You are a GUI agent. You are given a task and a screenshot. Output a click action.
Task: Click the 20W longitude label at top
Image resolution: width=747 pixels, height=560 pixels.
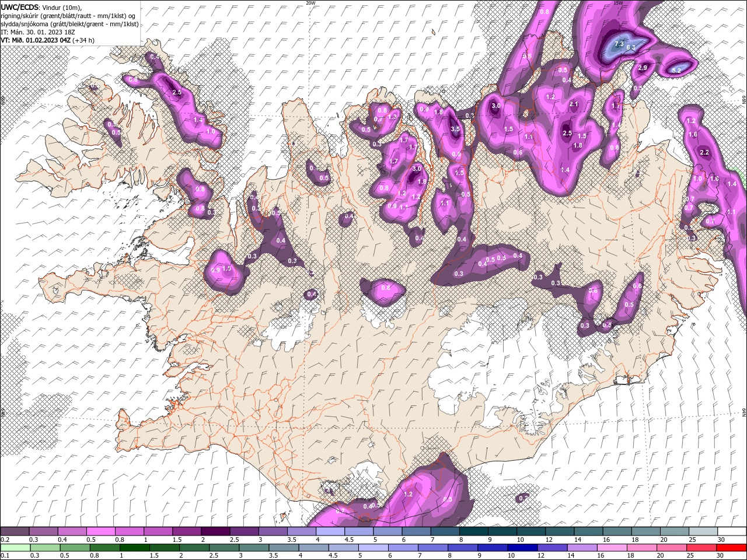point(310,3)
